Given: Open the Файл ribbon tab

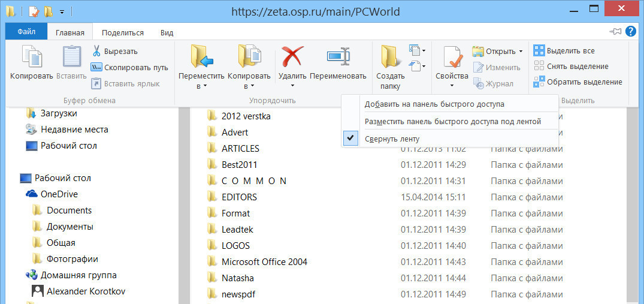Looking at the screenshot, I should pos(26,32).
